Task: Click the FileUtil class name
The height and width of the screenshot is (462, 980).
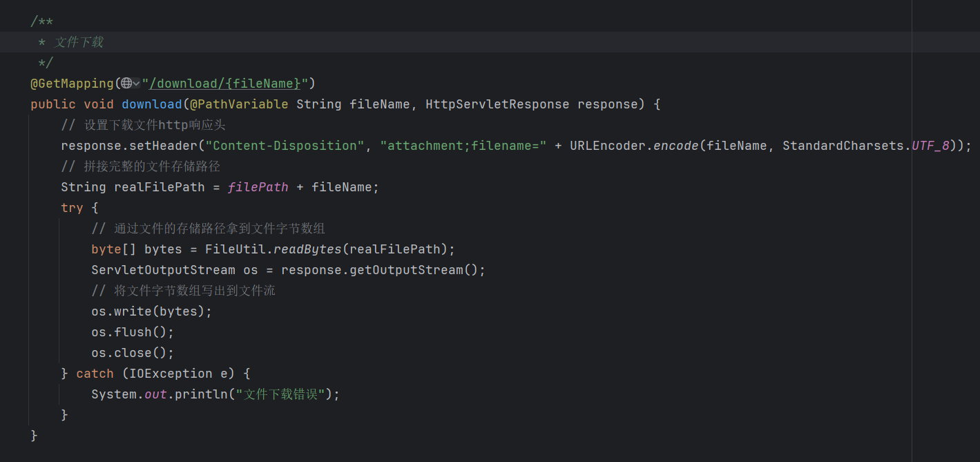Action: (236, 249)
